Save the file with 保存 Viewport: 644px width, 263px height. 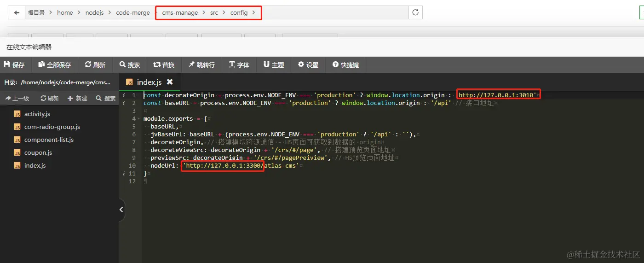pos(15,65)
